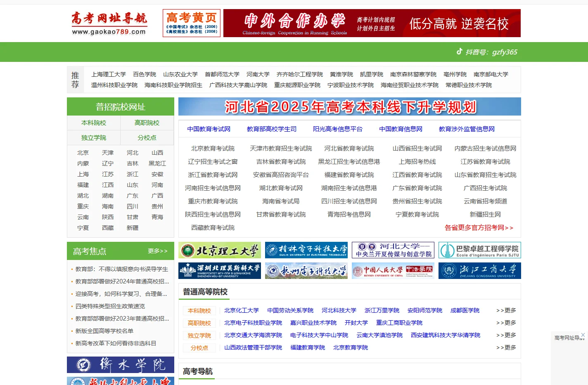Open the 浙江工商大学 banner

click(480, 271)
